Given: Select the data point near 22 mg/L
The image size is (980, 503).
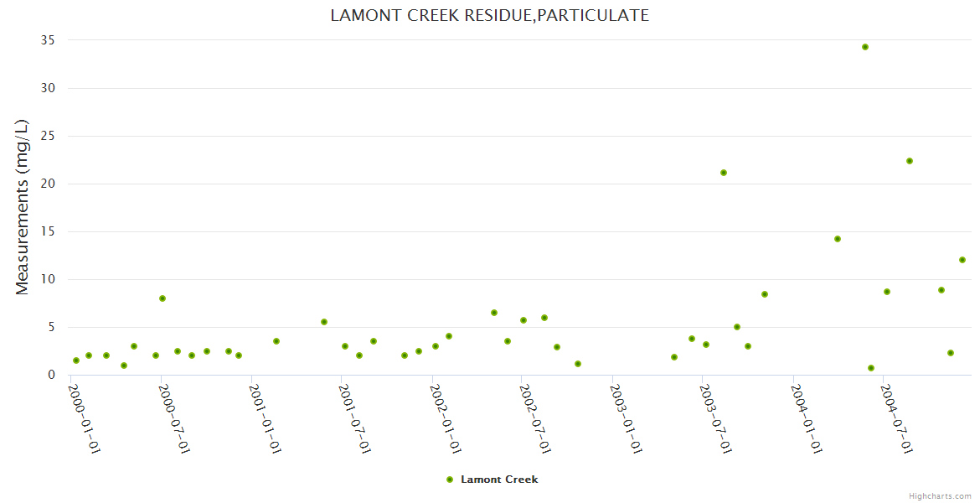Looking at the screenshot, I should pos(910,161).
